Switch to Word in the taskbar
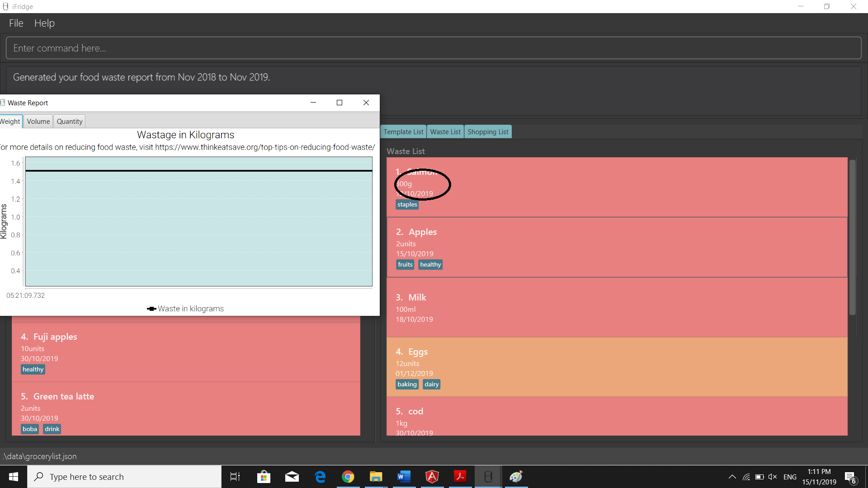The image size is (868, 488). (x=404, y=477)
